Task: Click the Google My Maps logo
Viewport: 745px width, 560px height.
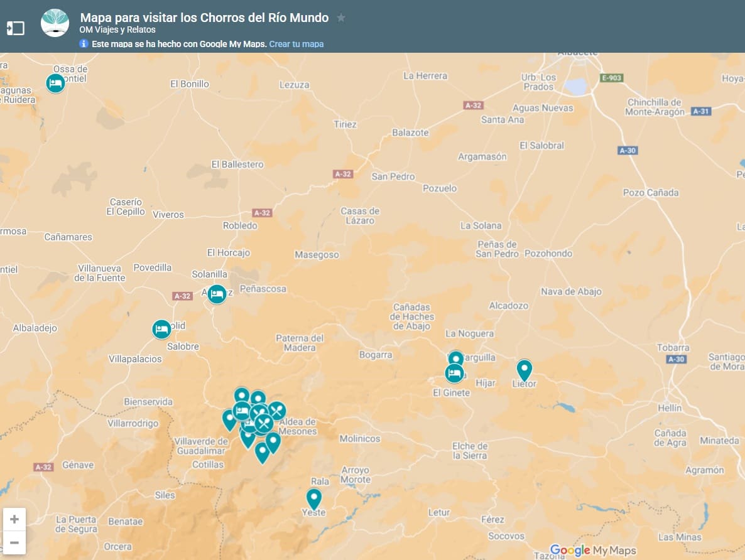Action: [x=593, y=550]
